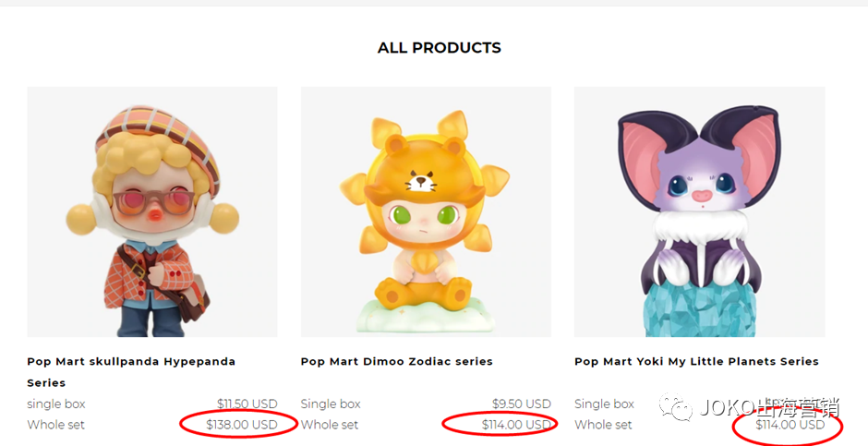Click the WeChat logo icon in the watermark
This screenshot has width=868, height=446.
(x=677, y=407)
